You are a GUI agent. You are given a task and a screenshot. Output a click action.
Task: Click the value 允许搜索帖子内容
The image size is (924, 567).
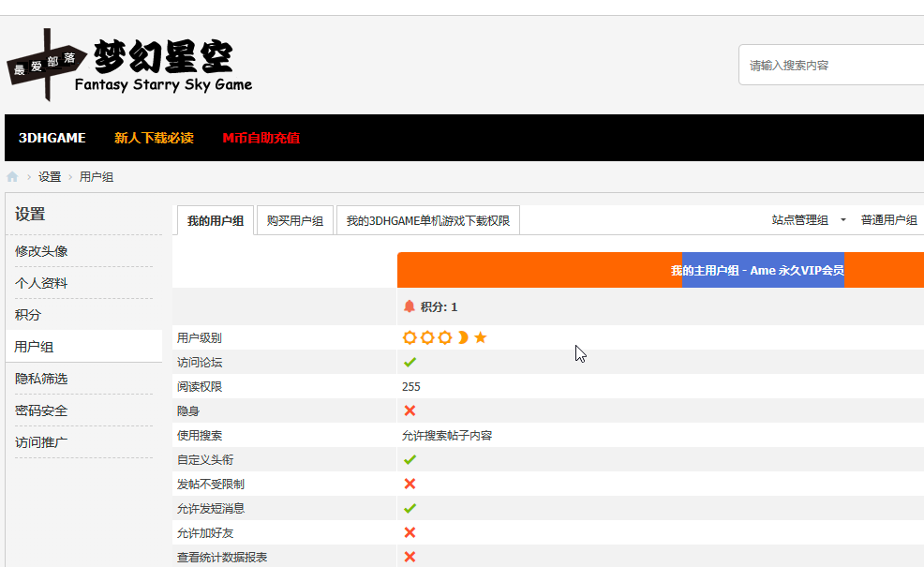pos(447,436)
